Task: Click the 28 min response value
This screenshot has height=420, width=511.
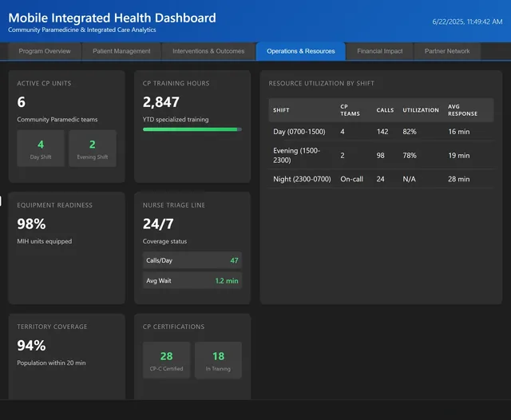Action: (x=459, y=179)
